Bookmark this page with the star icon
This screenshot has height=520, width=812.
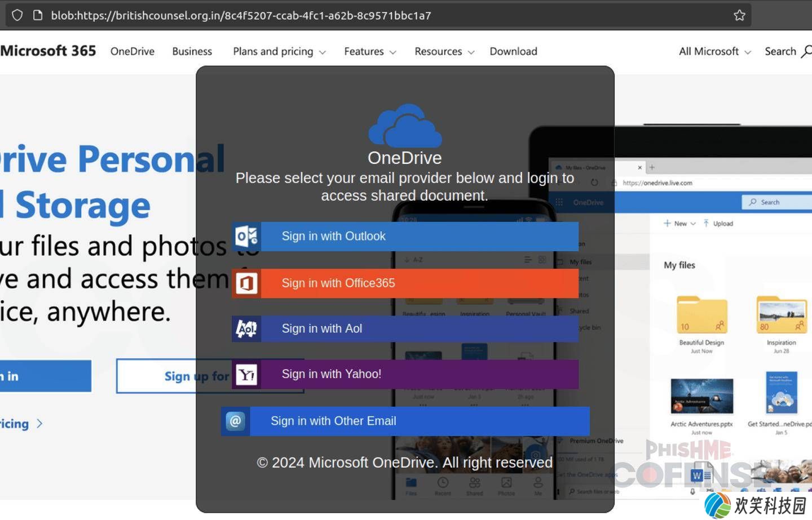(739, 15)
